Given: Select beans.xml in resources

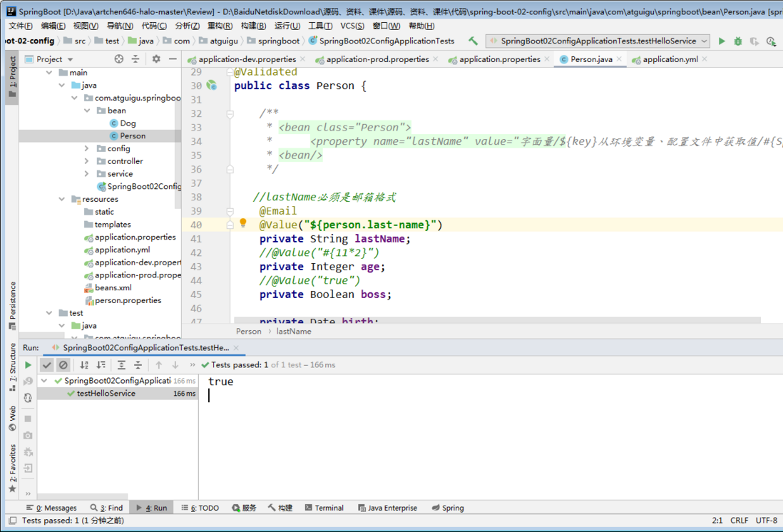Looking at the screenshot, I should coord(113,287).
